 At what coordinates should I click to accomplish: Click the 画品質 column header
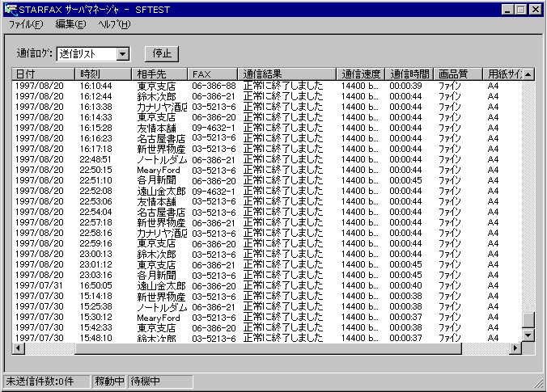[459, 74]
